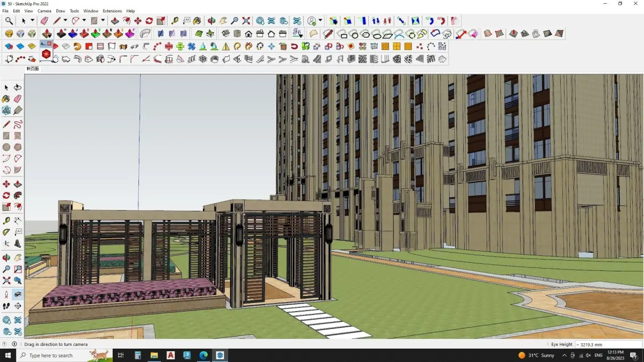This screenshot has width=644, height=362.
Task: Click the Eye Height value field
Action: click(x=609, y=344)
